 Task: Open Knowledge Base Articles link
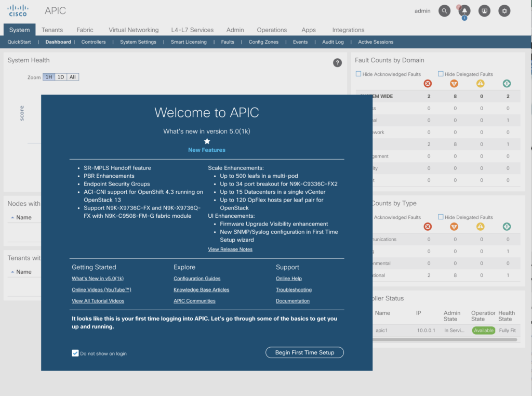pos(202,290)
